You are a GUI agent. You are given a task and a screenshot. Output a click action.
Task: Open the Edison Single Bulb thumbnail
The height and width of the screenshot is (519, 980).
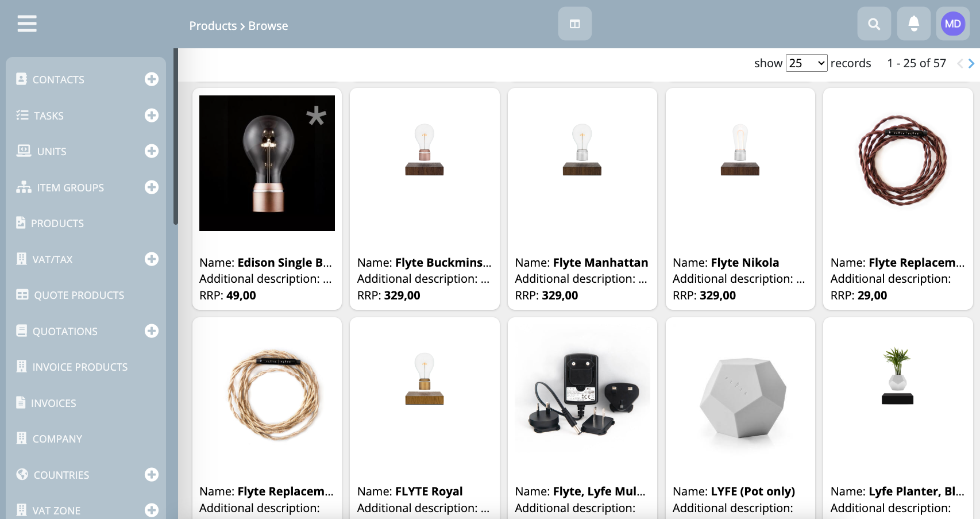267,163
